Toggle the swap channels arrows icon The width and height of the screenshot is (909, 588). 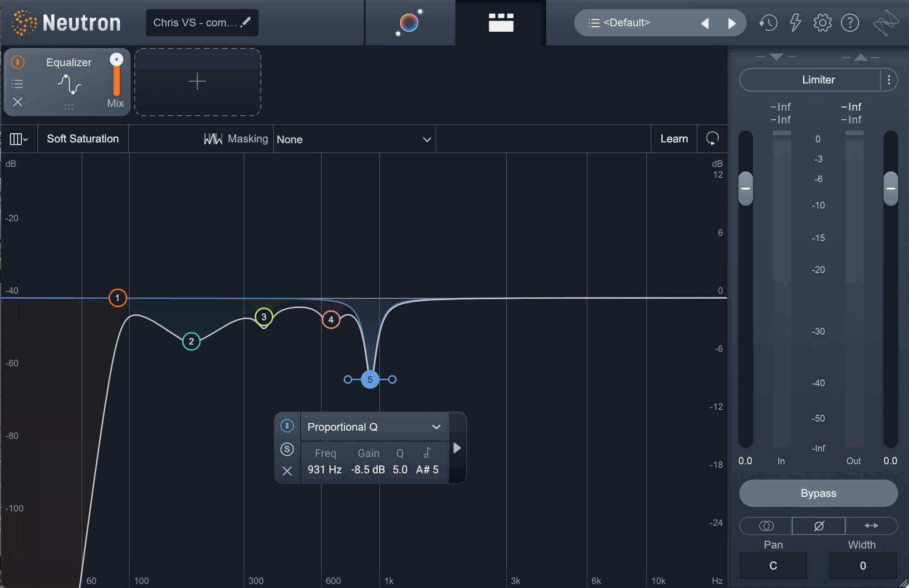pyautogui.click(x=871, y=526)
